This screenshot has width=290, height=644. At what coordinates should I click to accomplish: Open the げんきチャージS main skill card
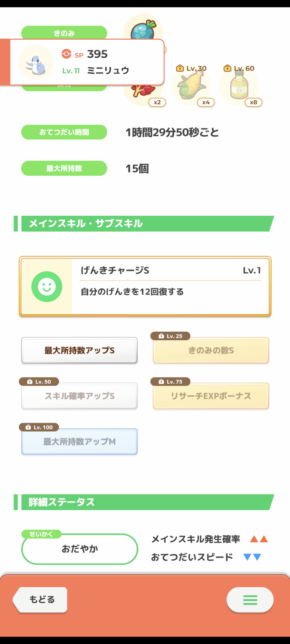(145, 286)
